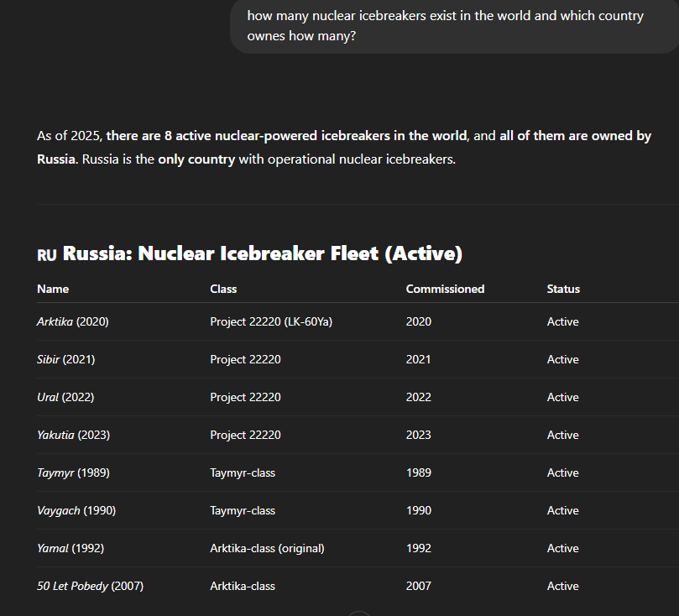Click the 'Russia: Nuclear Icebreaker Fleet (Active)' heading
Image resolution: width=679 pixels, height=616 pixels.
coord(263,253)
